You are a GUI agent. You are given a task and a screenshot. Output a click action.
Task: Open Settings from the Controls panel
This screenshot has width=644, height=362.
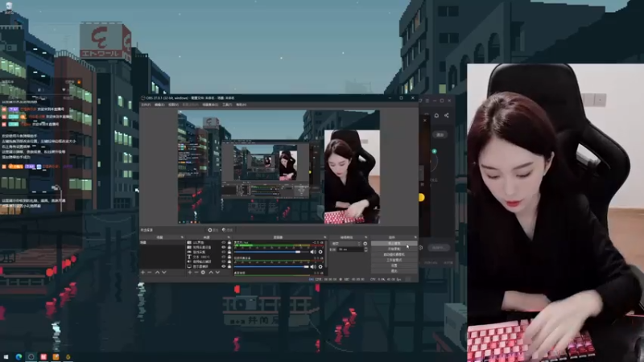point(394,265)
